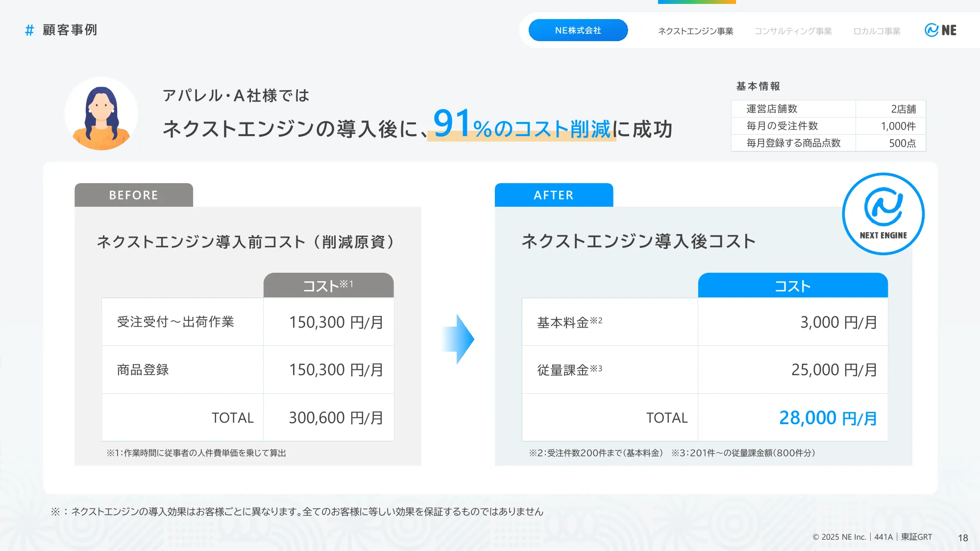Image resolution: width=980 pixels, height=551 pixels.
Task: Click the blue AFTER label tab
Action: coord(553,195)
